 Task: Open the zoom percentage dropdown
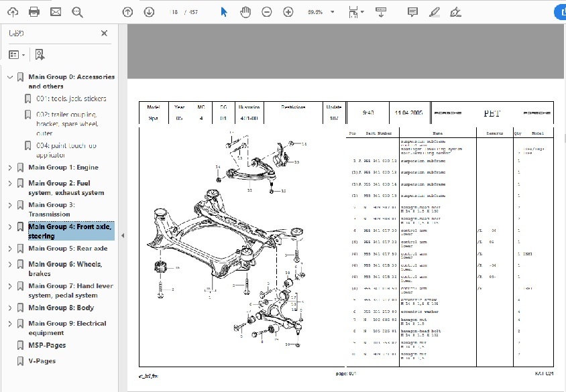coord(333,12)
